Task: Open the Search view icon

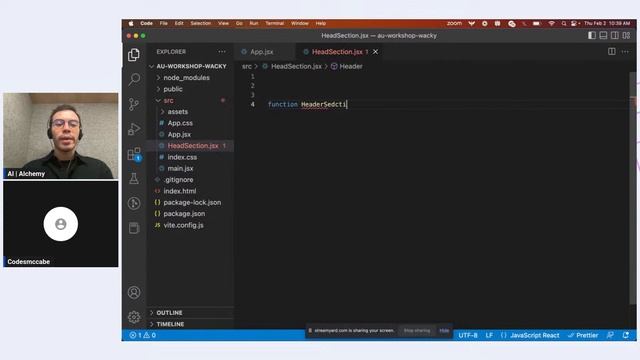Action: click(x=134, y=79)
